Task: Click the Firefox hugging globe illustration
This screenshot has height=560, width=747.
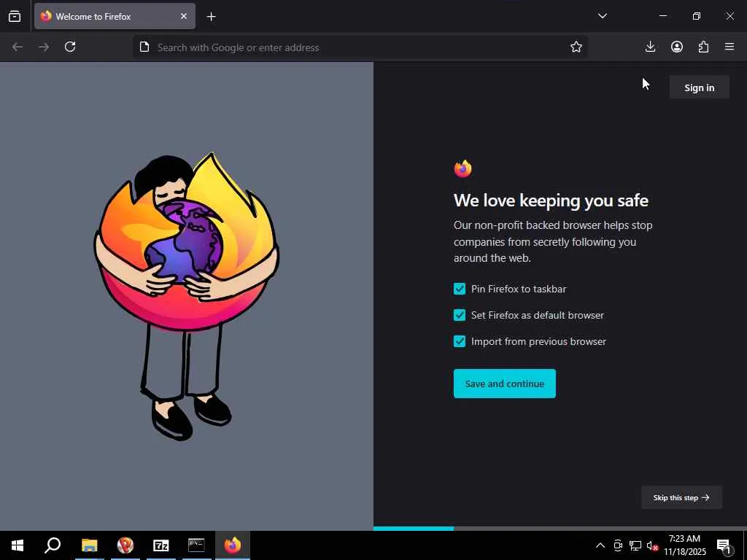Action: tap(186, 296)
